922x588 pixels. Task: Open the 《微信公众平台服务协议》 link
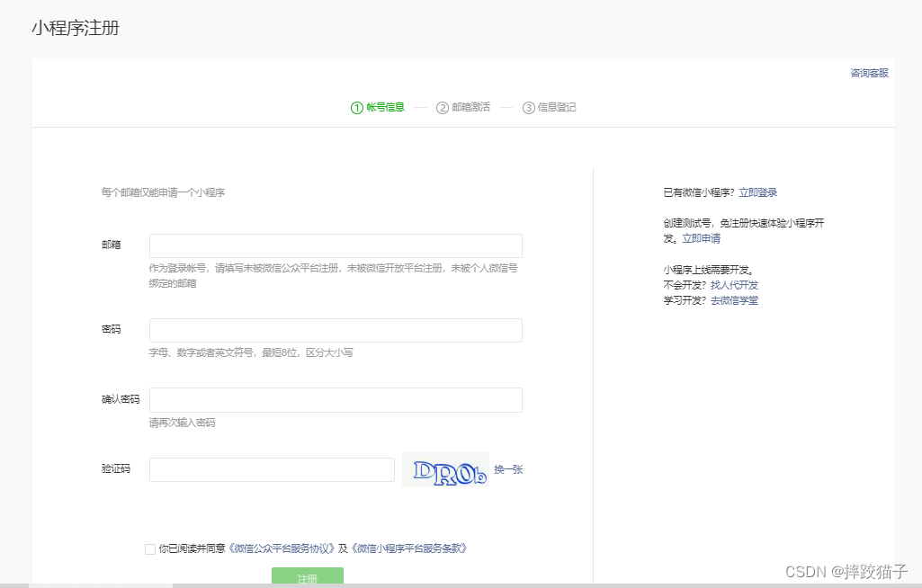click(282, 548)
